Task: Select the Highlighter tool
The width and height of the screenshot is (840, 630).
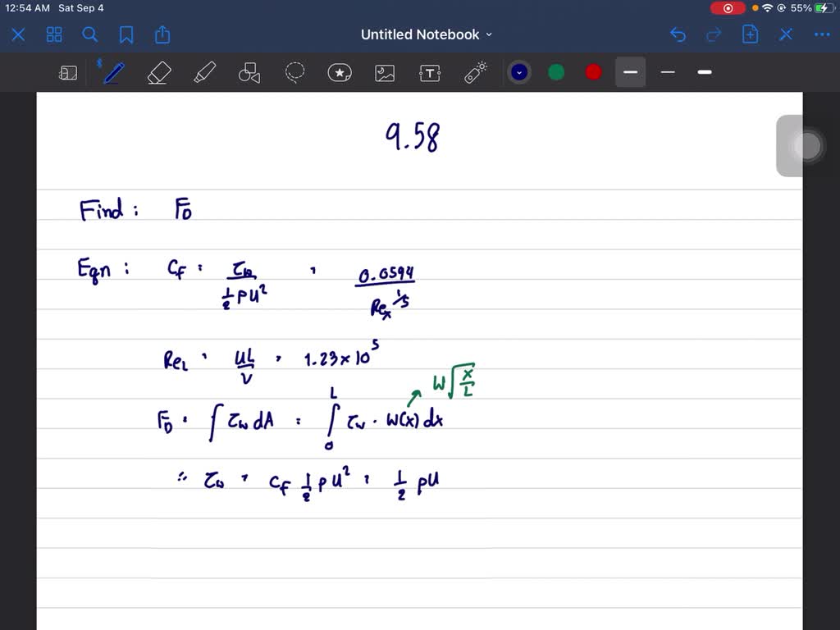Action: coord(204,72)
